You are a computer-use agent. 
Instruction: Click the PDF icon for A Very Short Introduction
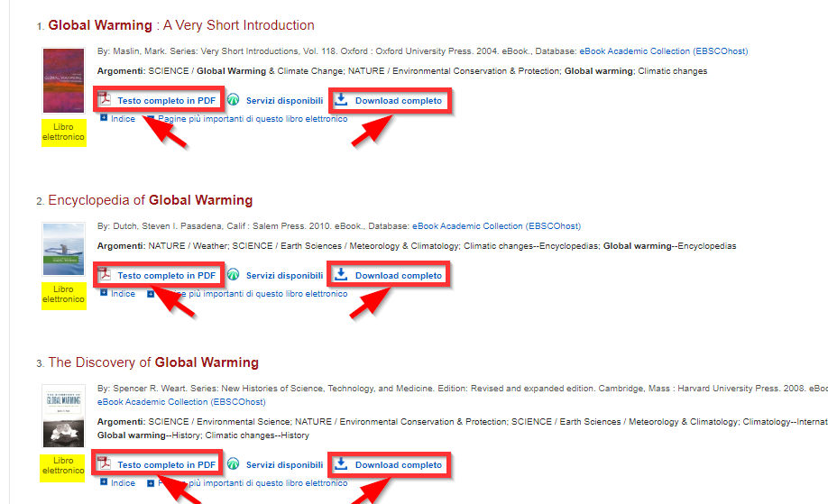click(x=105, y=100)
